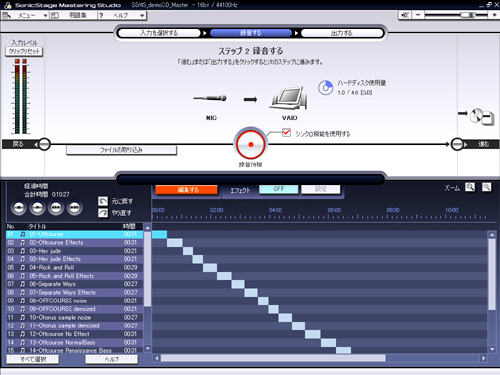Toggle the sync function checkbox
500x375 pixels.
(286, 133)
